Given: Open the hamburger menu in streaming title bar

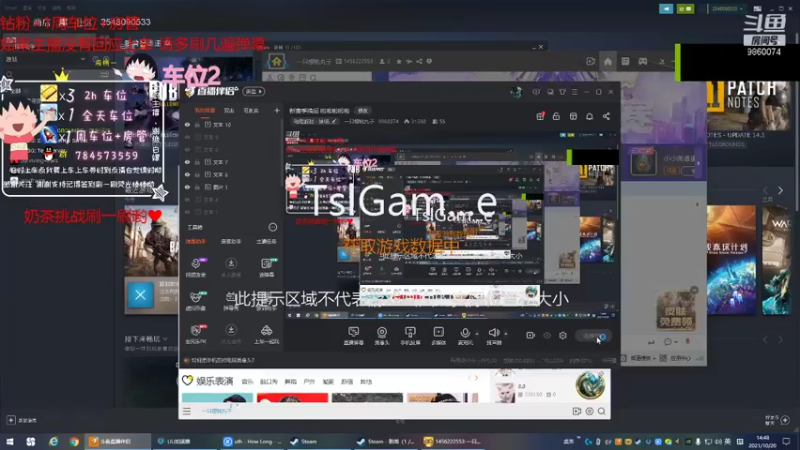Looking at the screenshot, I should (574, 92).
